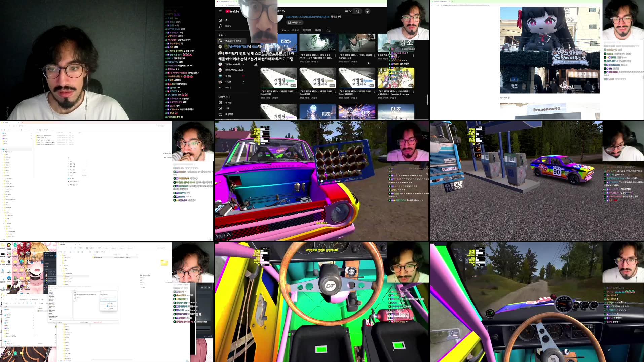The image size is (644, 362).
Task: Open the 기록 history icon in sidebar
Action: point(220,108)
